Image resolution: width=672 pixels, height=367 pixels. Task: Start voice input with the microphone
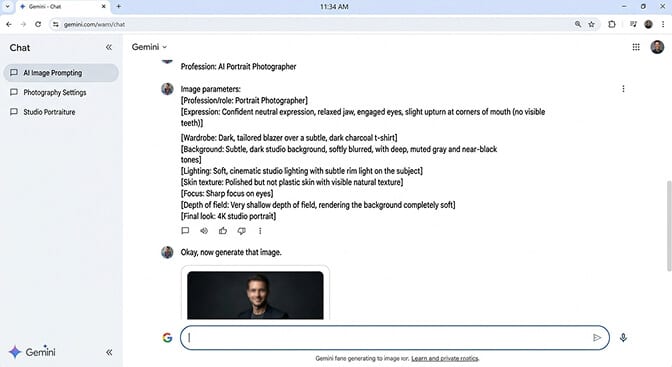(x=623, y=338)
